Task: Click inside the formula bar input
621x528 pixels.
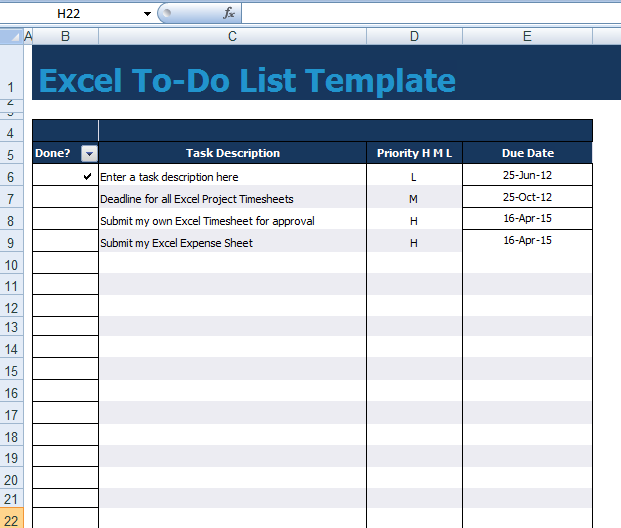Action: click(431, 13)
